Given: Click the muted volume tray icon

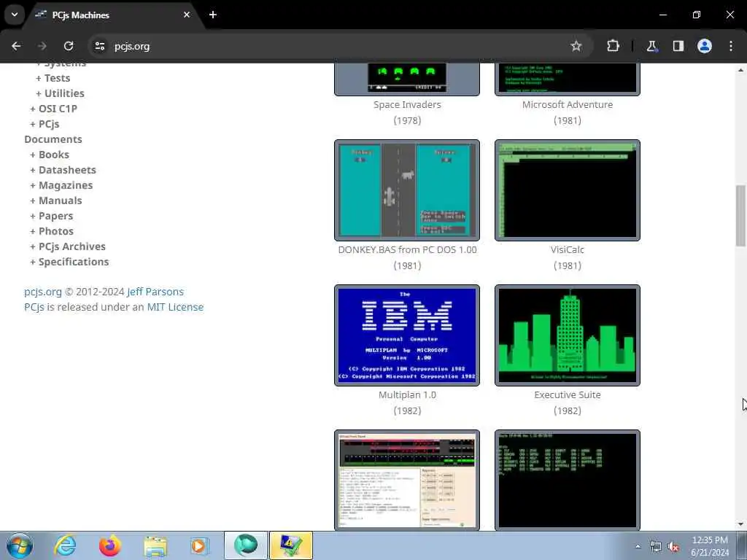Looking at the screenshot, I should (673, 547).
